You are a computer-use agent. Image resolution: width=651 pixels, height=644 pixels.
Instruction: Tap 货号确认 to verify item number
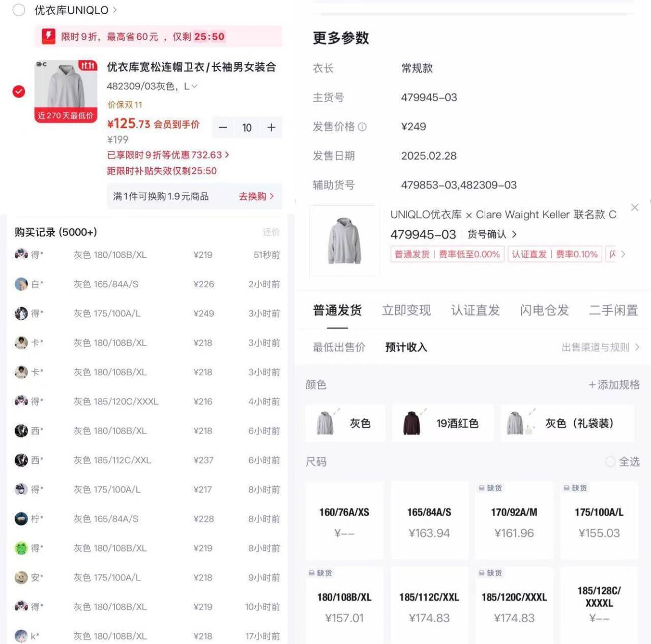(492, 234)
